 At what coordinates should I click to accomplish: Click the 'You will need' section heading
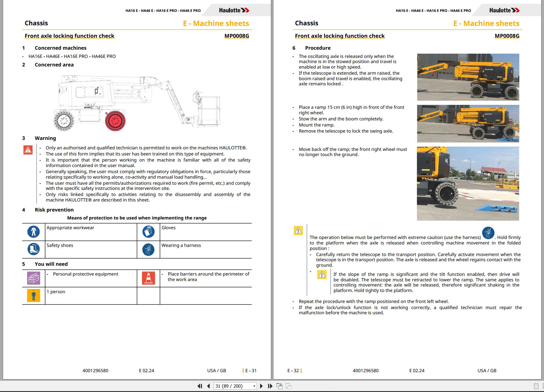pos(51,264)
